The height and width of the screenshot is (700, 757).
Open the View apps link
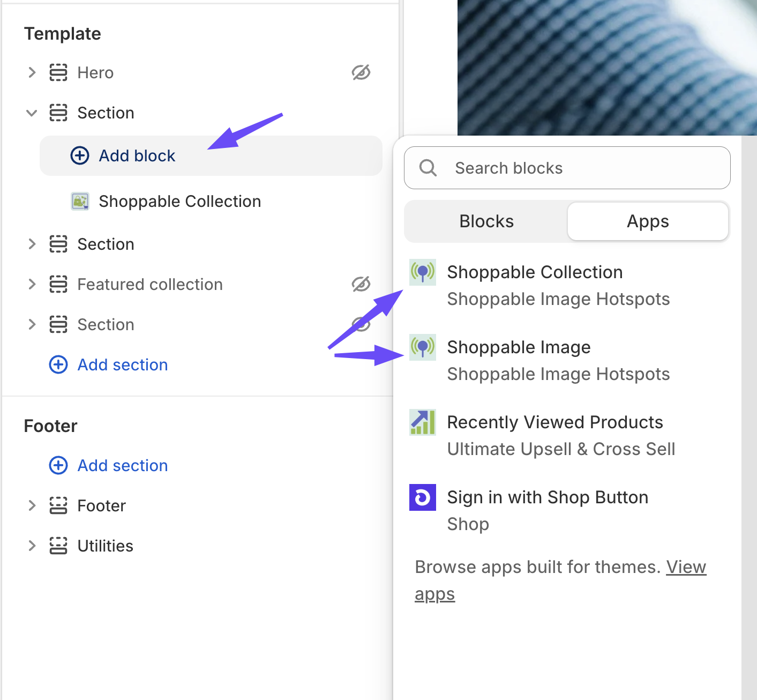coord(560,580)
